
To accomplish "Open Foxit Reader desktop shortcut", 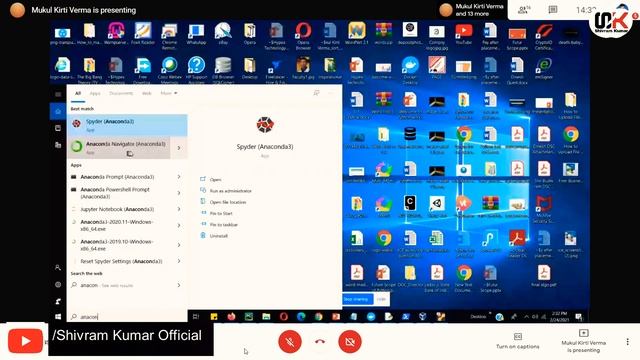I will click(x=143, y=34).
